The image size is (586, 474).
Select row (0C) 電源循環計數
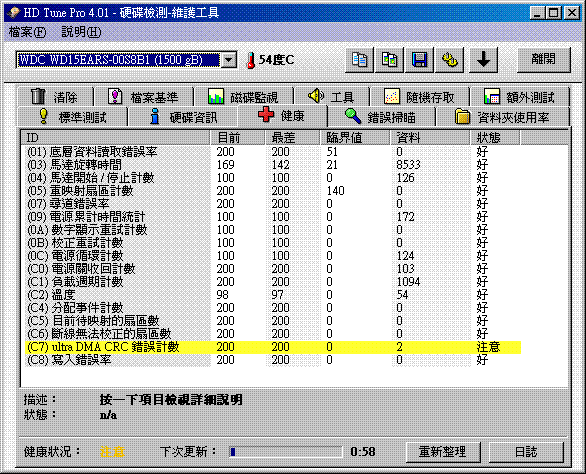(273, 256)
